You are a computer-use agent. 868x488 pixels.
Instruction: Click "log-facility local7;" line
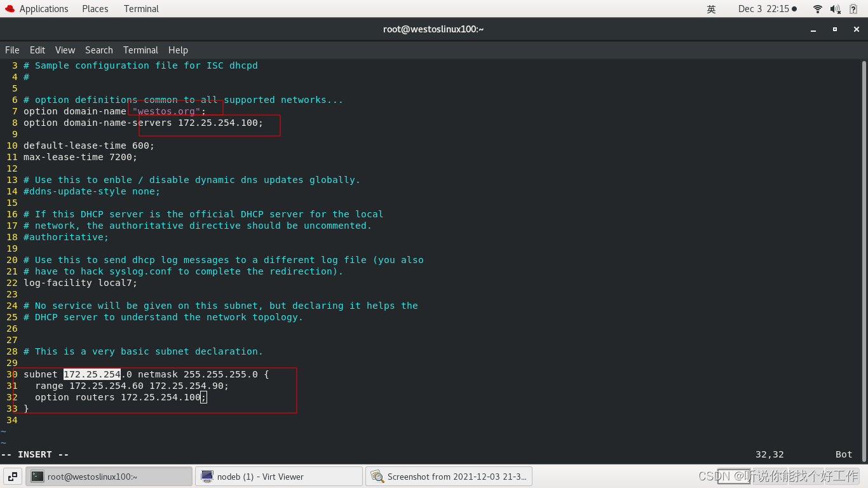pyautogui.click(x=80, y=283)
